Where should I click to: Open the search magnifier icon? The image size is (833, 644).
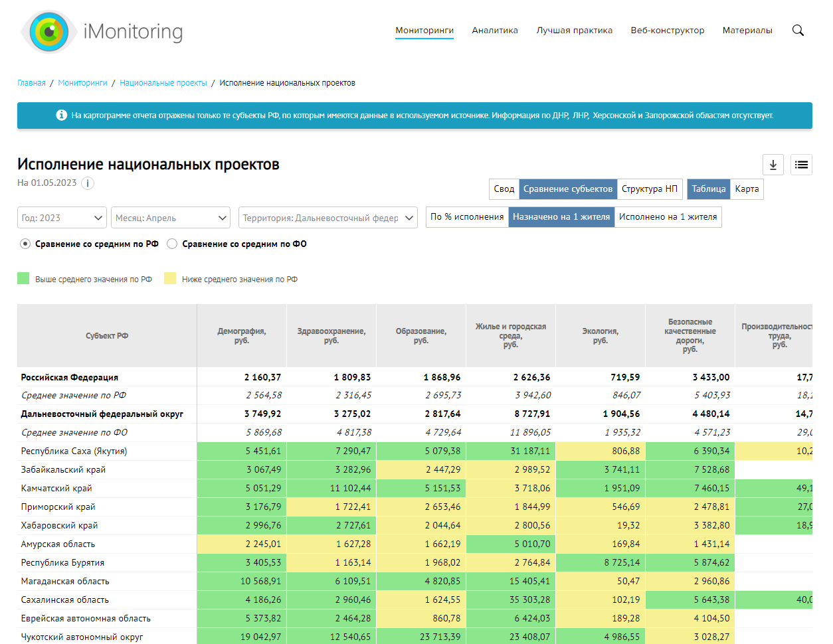coord(798,31)
